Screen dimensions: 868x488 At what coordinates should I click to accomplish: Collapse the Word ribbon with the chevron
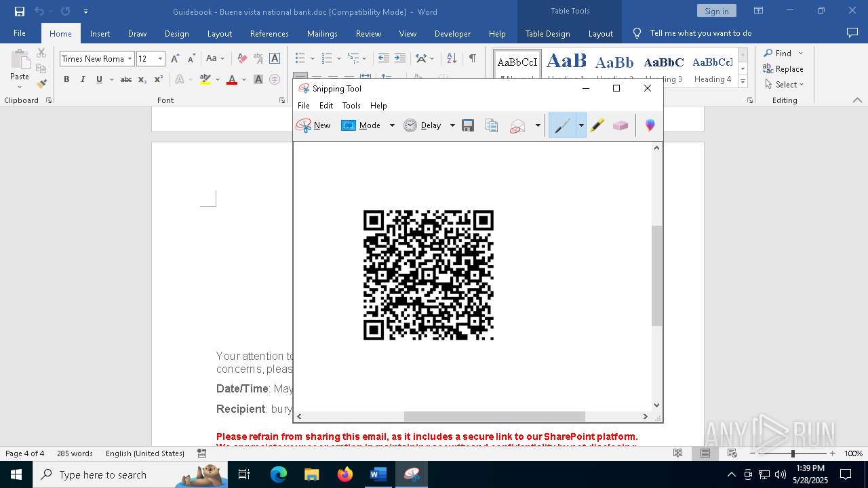pyautogui.click(x=857, y=100)
